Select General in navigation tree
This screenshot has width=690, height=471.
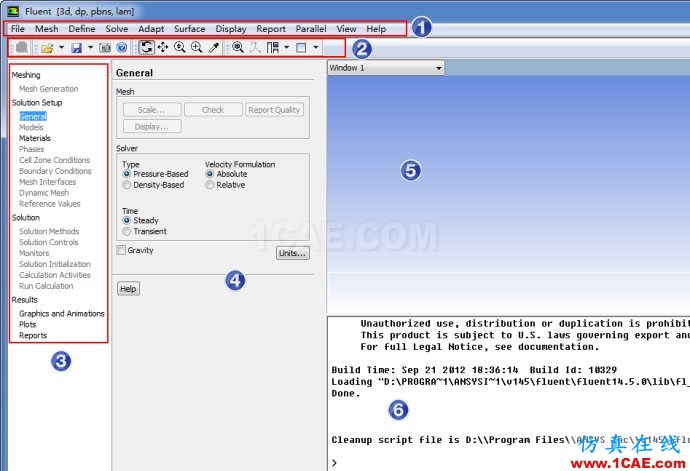[33, 116]
